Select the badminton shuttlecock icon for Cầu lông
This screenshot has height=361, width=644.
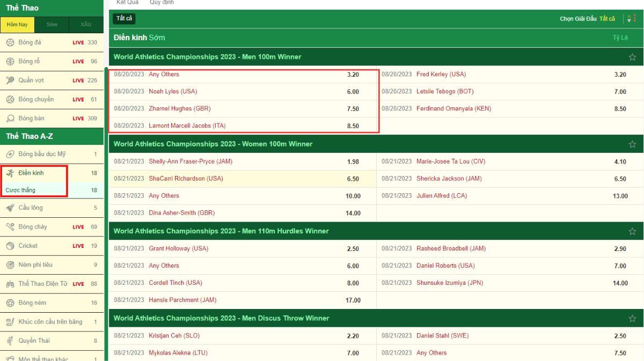point(10,208)
